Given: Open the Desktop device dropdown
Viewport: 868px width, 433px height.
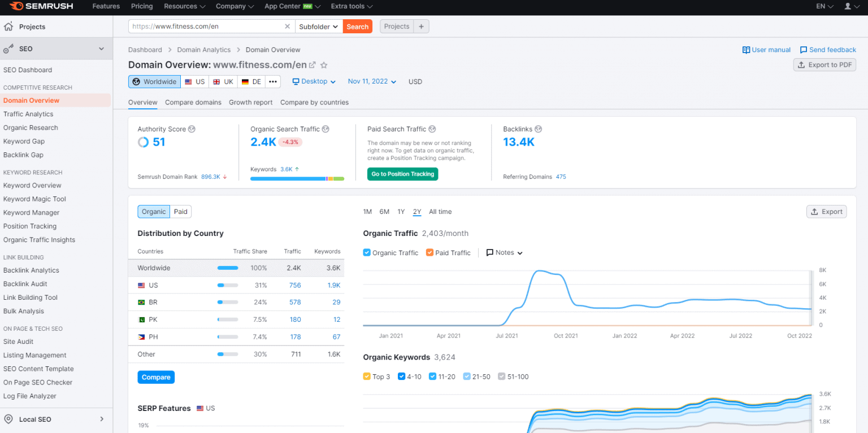Looking at the screenshot, I should [314, 81].
